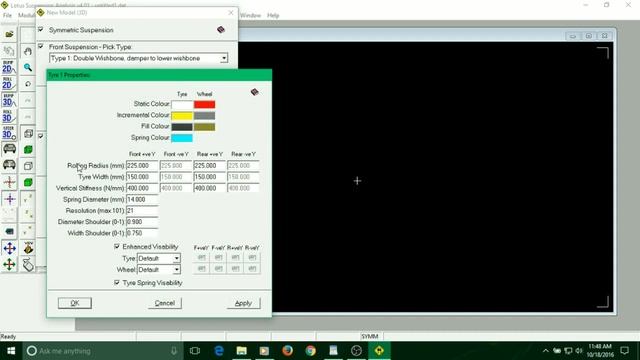Open Front Suspension type dropdown

point(224,58)
